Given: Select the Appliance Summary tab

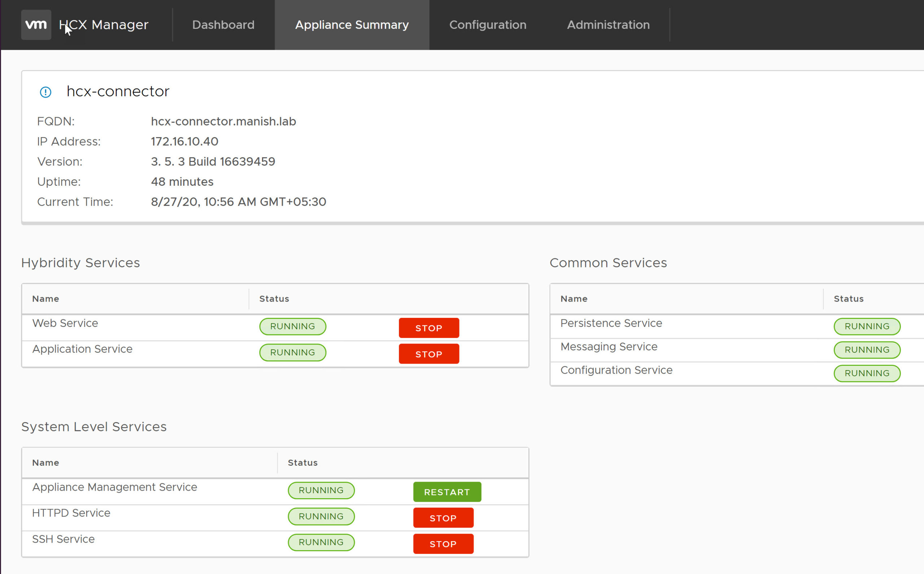Looking at the screenshot, I should click(352, 25).
